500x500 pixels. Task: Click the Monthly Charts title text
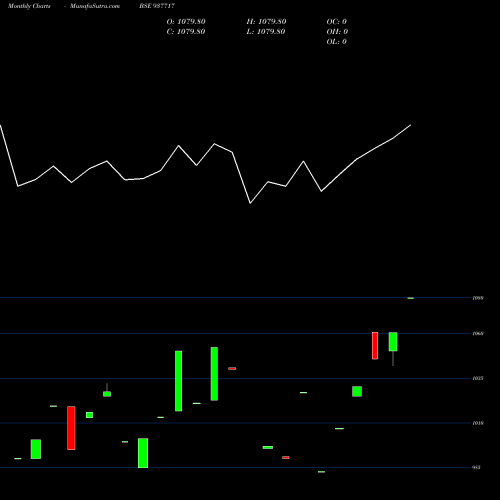29,6
